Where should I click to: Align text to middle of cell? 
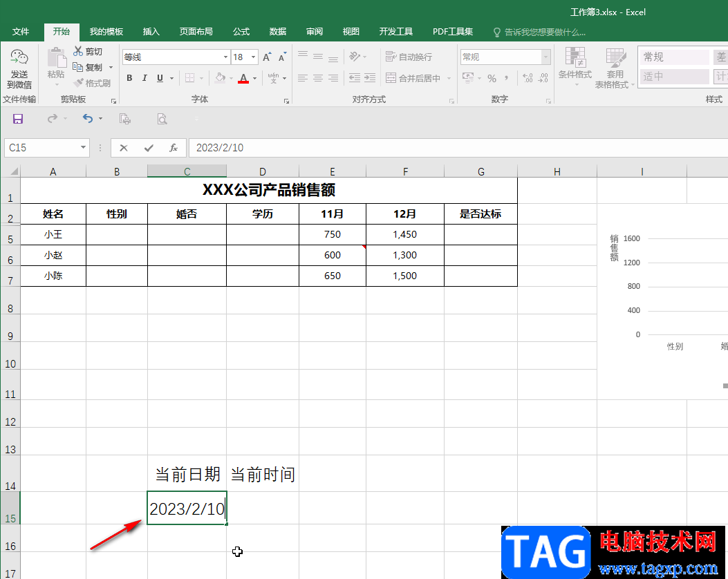coord(318,57)
